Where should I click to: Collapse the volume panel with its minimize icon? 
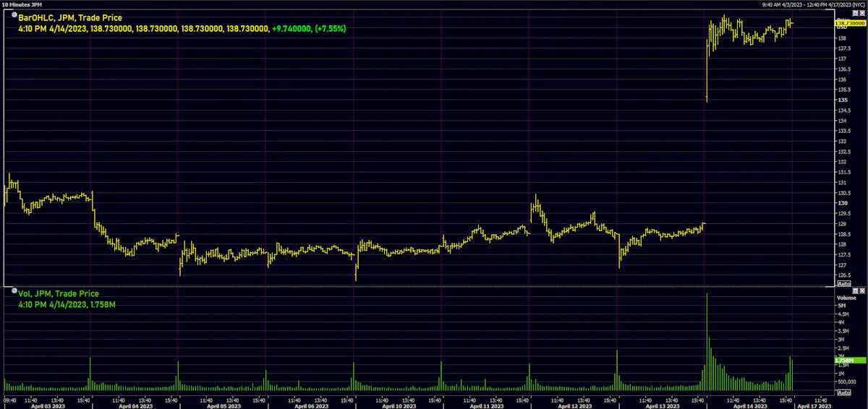click(855, 290)
